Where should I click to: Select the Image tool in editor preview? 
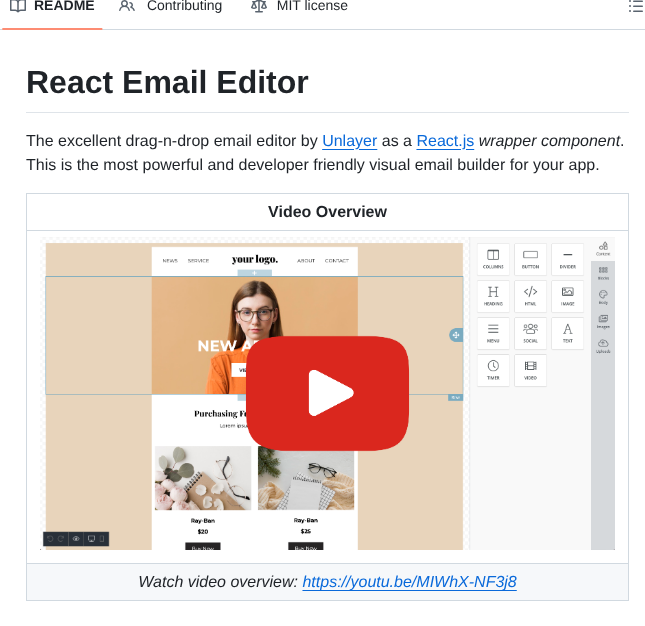568,296
